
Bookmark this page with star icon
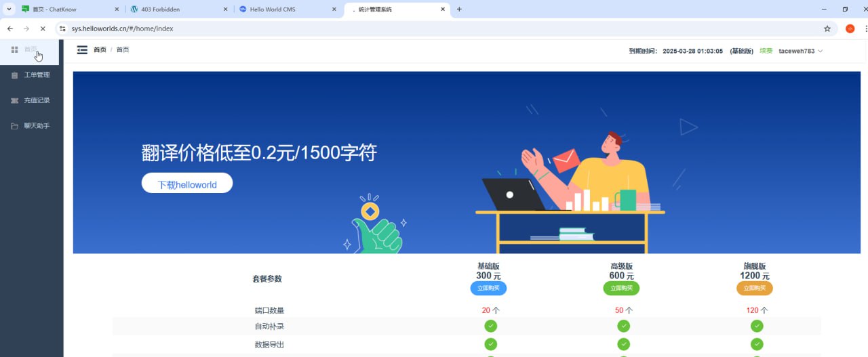click(827, 28)
